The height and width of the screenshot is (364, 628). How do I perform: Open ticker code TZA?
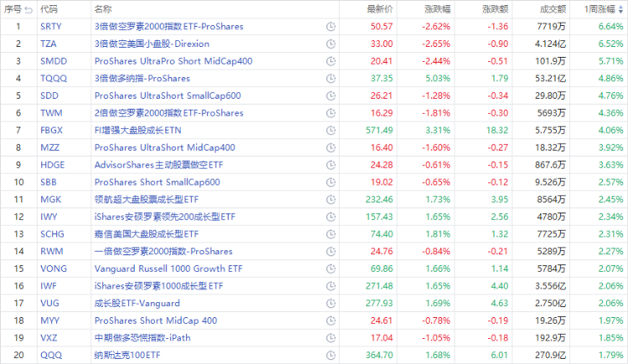pos(49,44)
